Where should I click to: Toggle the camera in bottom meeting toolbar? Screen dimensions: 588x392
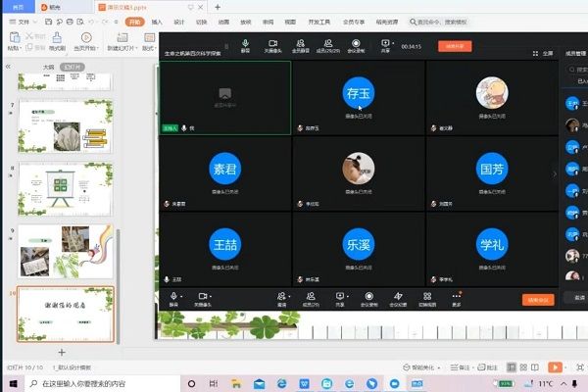(x=204, y=296)
